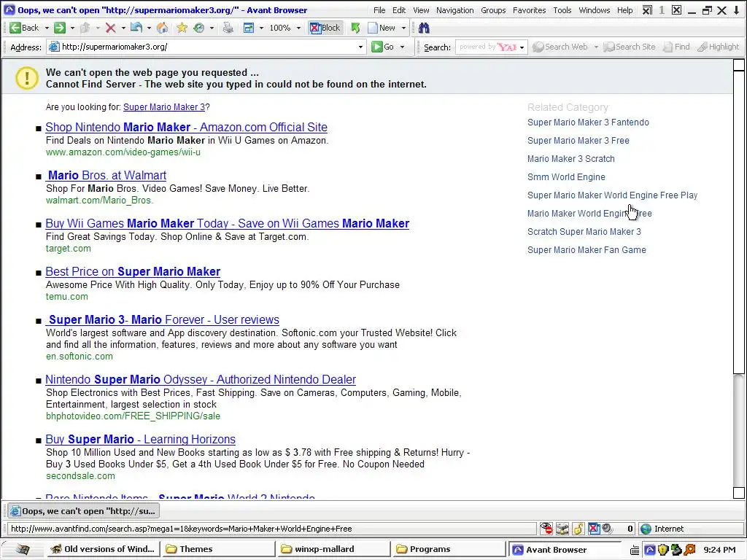Click the proxy network icon in status bar
This screenshot has height=560, width=747.
coord(562,529)
